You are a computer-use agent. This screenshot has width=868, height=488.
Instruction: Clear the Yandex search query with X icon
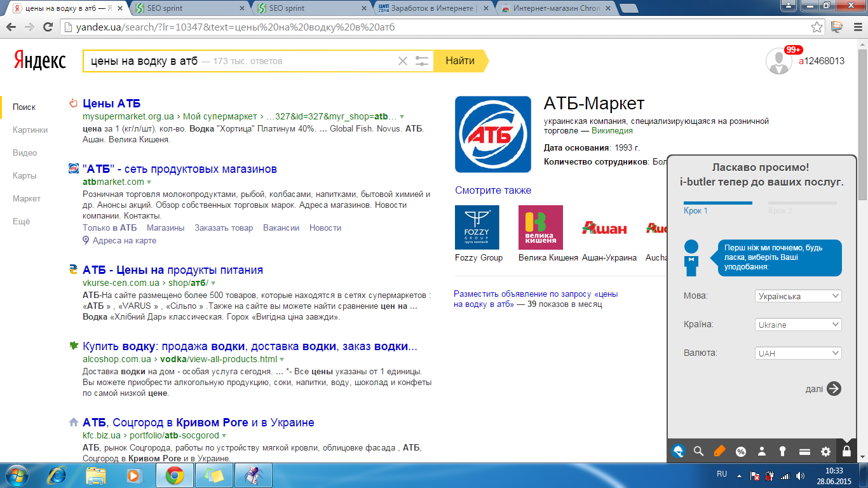tap(403, 61)
